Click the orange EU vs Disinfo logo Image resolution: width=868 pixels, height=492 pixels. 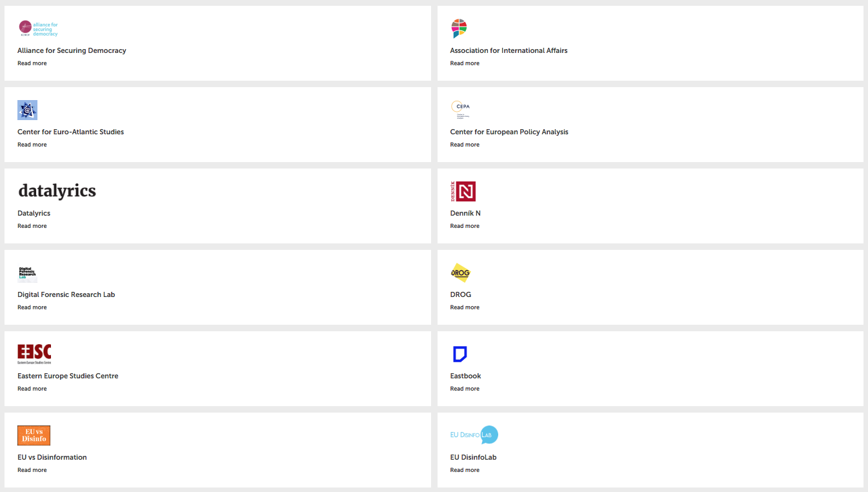34,435
